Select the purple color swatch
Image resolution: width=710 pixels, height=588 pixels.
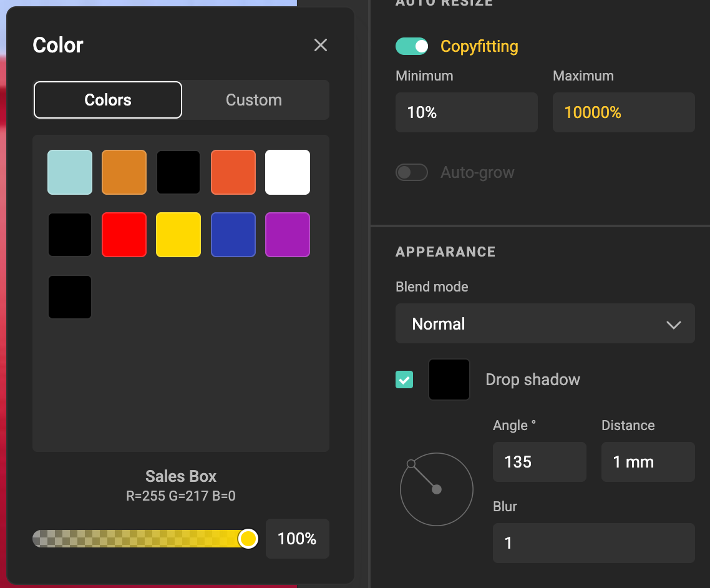point(288,234)
